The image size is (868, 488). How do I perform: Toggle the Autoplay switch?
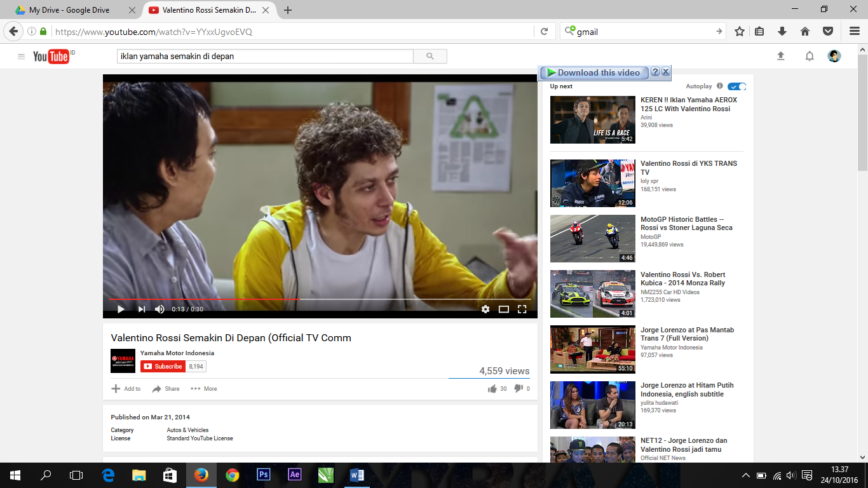[737, 86]
